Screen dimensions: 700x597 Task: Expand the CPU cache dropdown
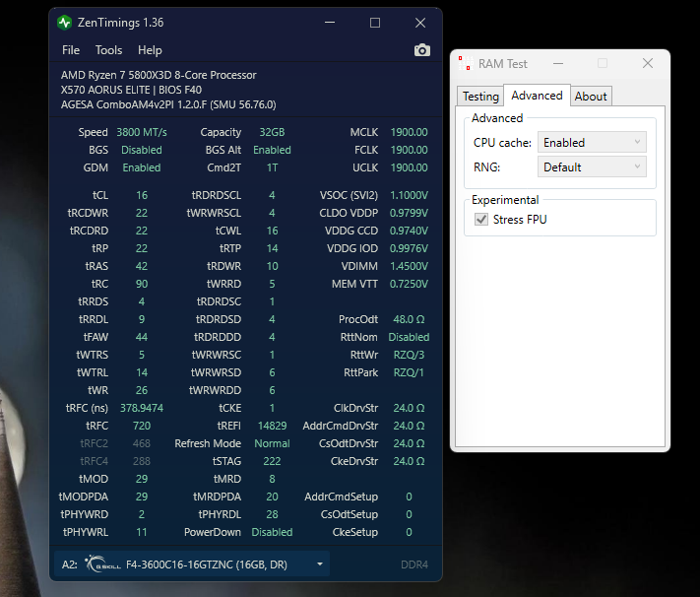592,143
